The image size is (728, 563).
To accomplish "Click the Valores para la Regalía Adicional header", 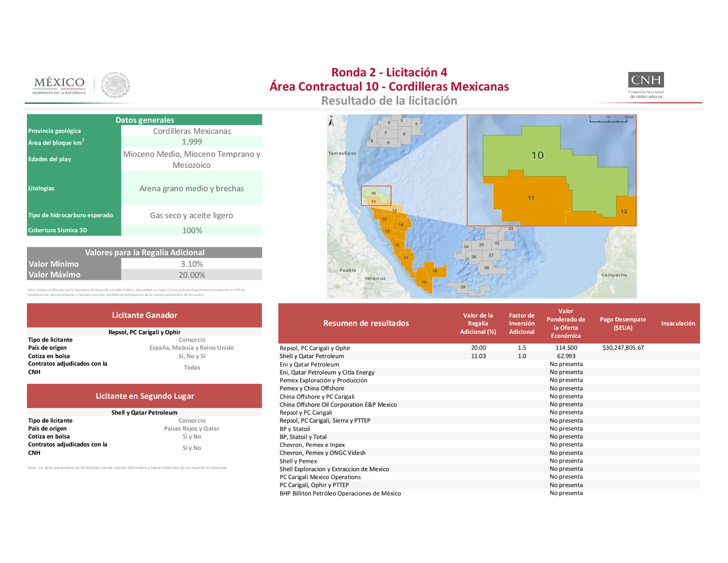I will point(145,253).
